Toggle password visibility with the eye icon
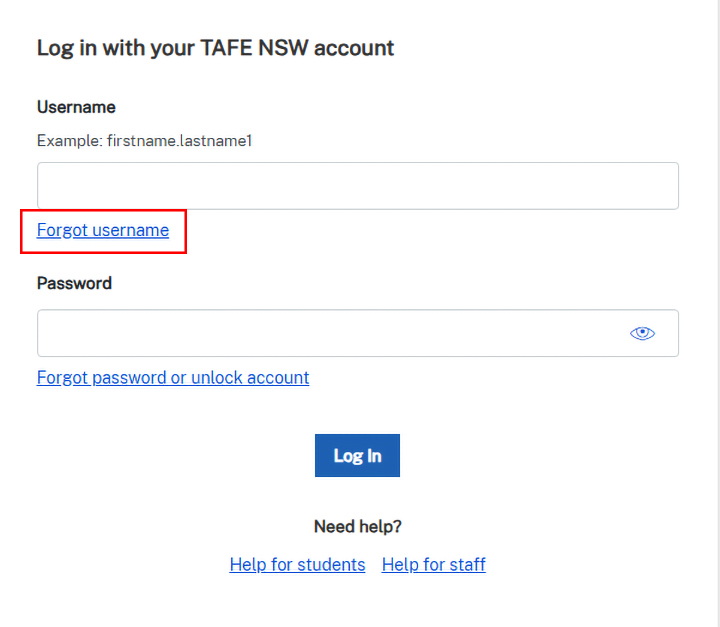720x627 pixels. [x=642, y=333]
